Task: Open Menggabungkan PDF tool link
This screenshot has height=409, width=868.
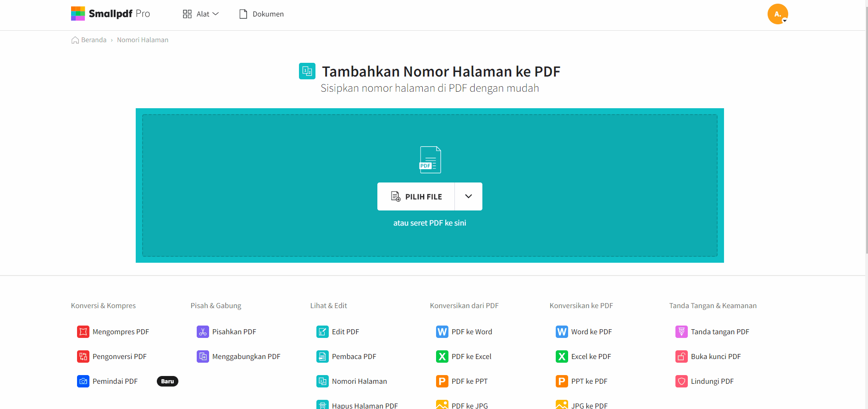Action: [246, 356]
